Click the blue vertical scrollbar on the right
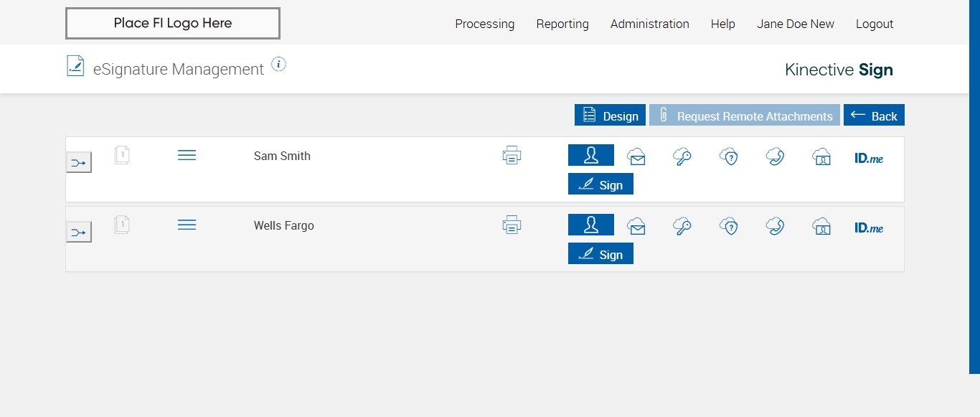 point(974,187)
